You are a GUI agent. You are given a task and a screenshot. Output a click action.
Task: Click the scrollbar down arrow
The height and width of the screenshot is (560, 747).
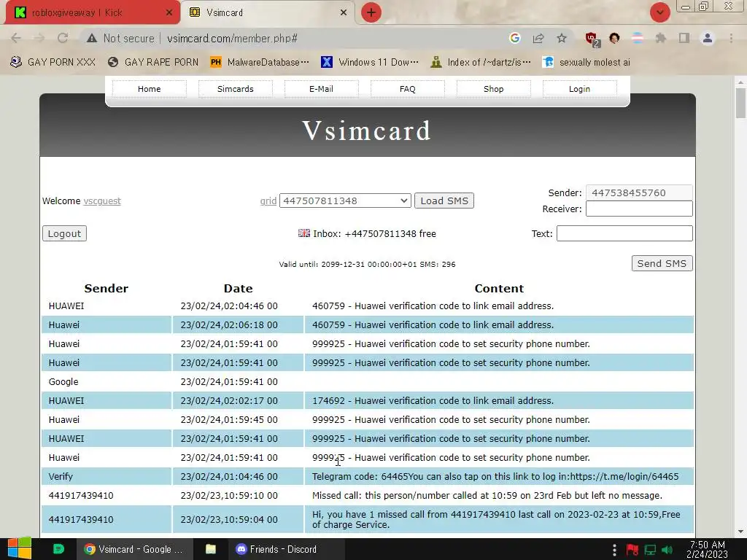coord(740,532)
